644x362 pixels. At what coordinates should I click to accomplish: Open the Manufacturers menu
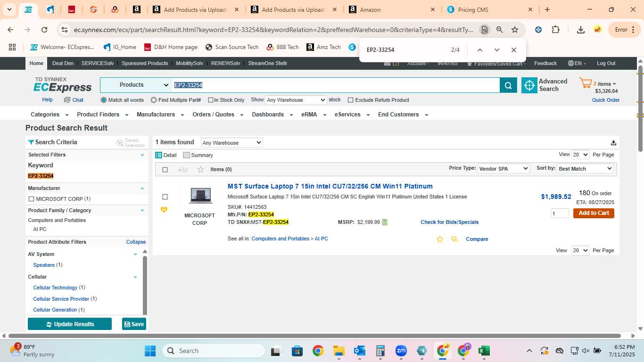click(x=160, y=115)
